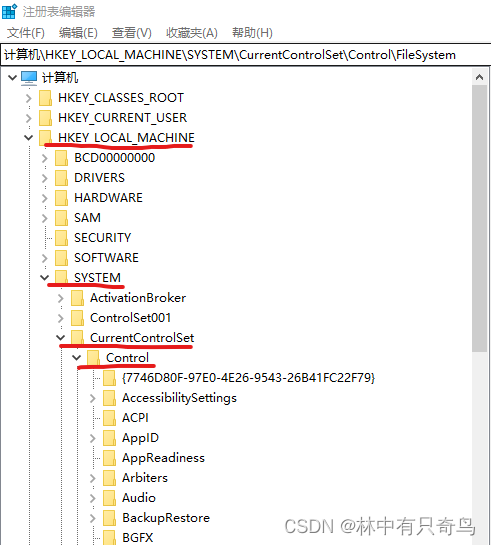Click the scrollbar up arrow

tap(480, 77)
